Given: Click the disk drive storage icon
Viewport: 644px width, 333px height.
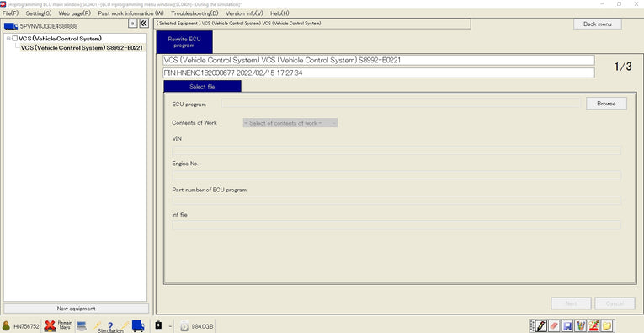Looking at the screenshot, I should [x=185, y=326].
